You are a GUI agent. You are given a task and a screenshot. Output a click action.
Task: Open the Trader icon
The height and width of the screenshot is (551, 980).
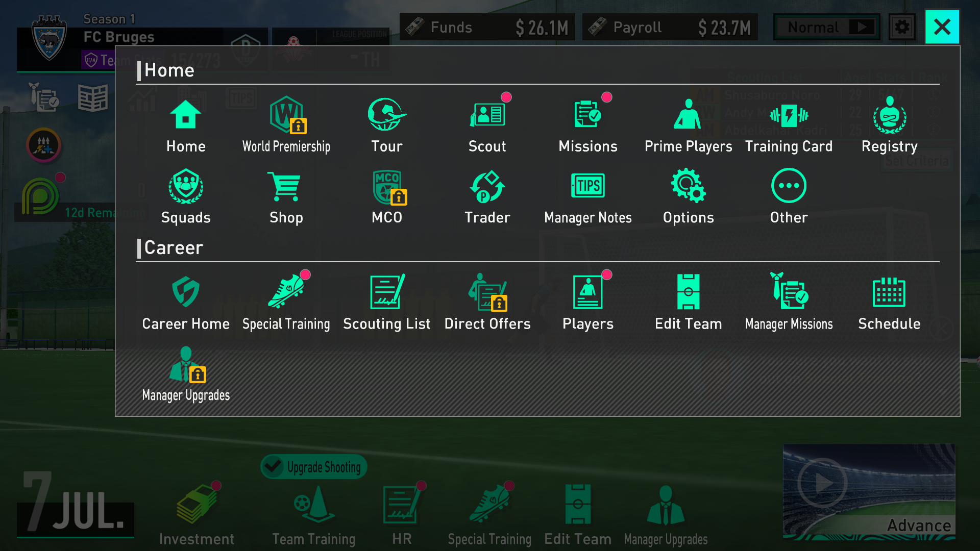[487, 186]
